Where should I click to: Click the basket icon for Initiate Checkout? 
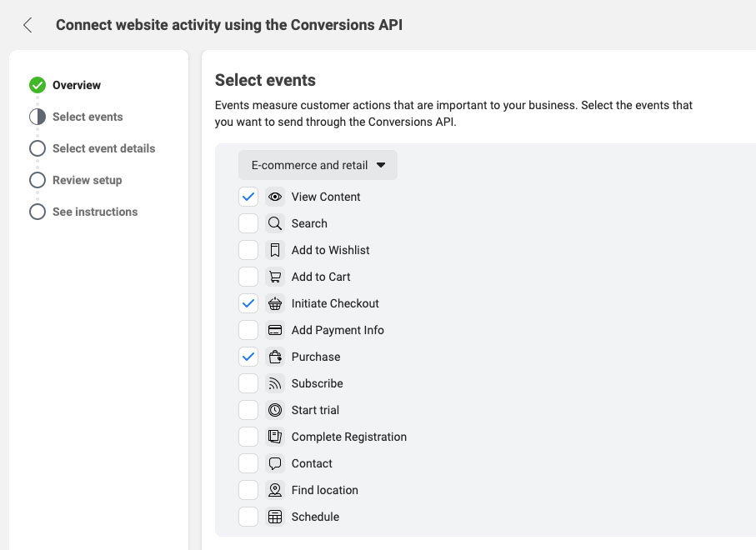click(x=275, y=303)
